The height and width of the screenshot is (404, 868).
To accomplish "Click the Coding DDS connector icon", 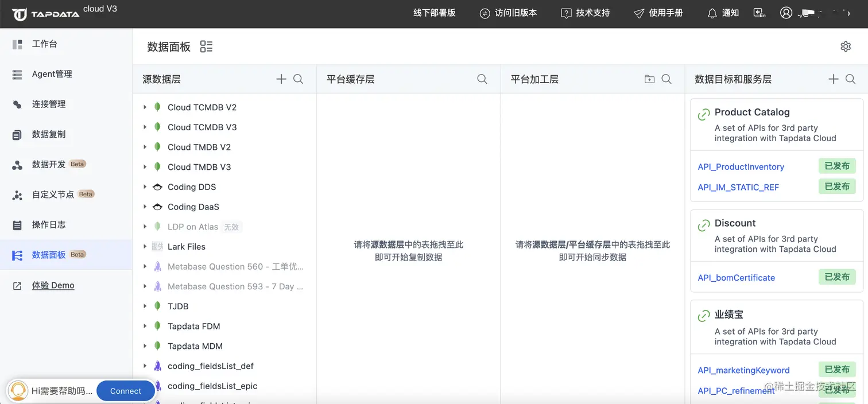I will pyautogui.click(x=157, y=187).
